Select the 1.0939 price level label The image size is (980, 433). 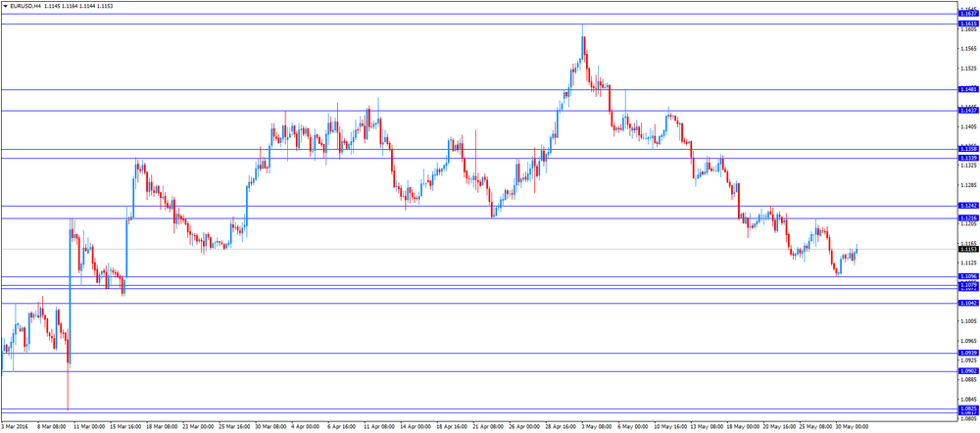pos(967,353)
